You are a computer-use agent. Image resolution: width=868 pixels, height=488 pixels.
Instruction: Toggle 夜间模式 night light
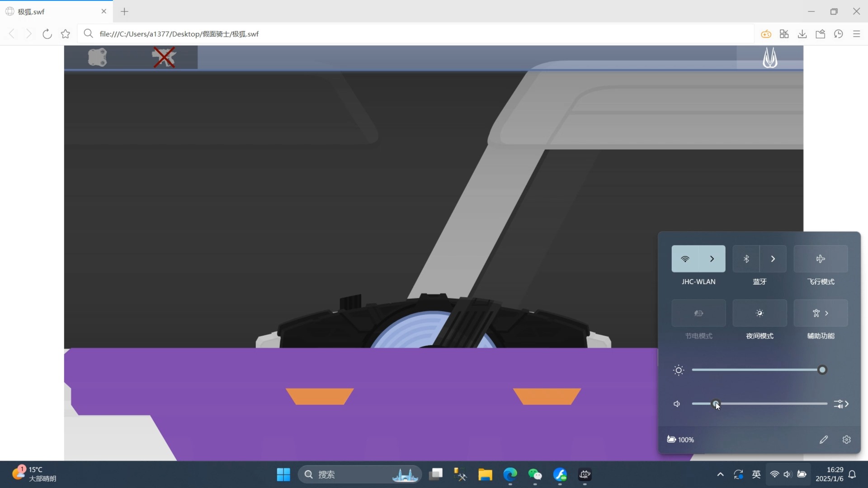pyautogui.click(x=760, y=313)
